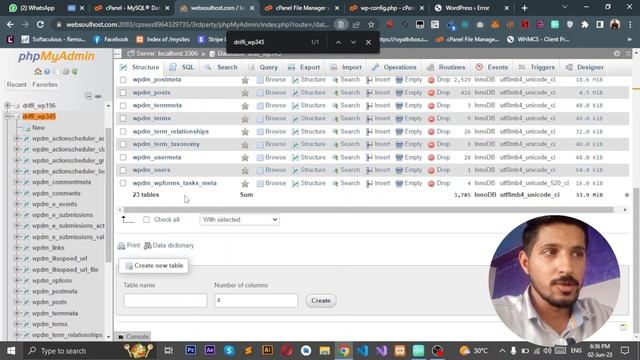640x360 pixels.
Task: Click the Recent navigation button
Action: pyautogui.click(x=17, y=84)
